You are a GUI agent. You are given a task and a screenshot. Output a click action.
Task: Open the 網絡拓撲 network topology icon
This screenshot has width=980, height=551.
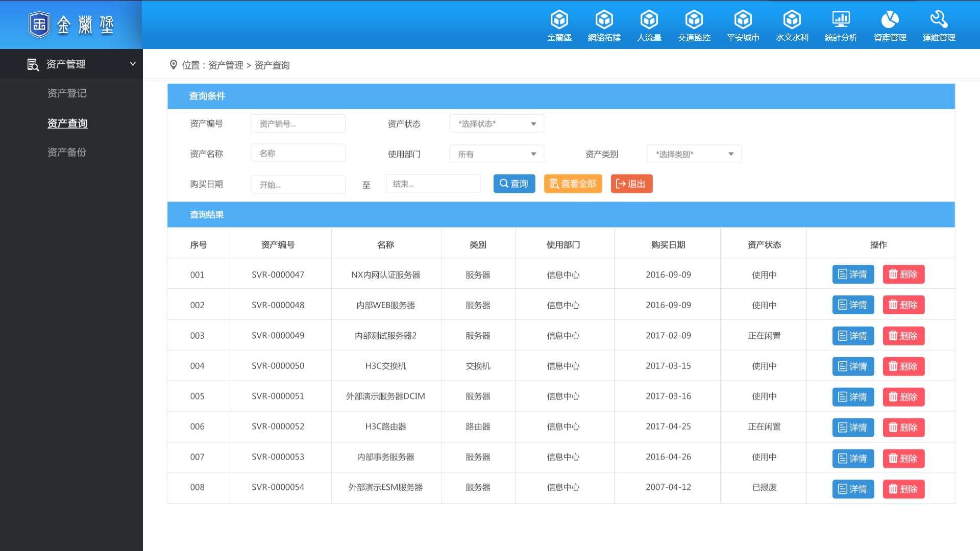coord(604,20)
